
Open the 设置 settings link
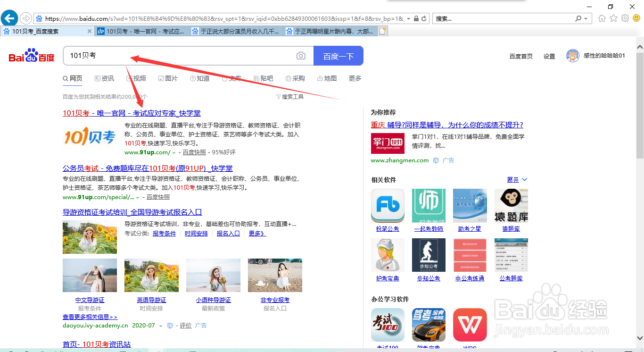pos(549,56)
